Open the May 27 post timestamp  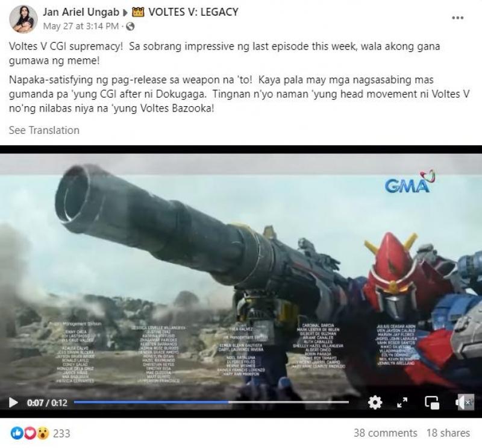[81, 27]
